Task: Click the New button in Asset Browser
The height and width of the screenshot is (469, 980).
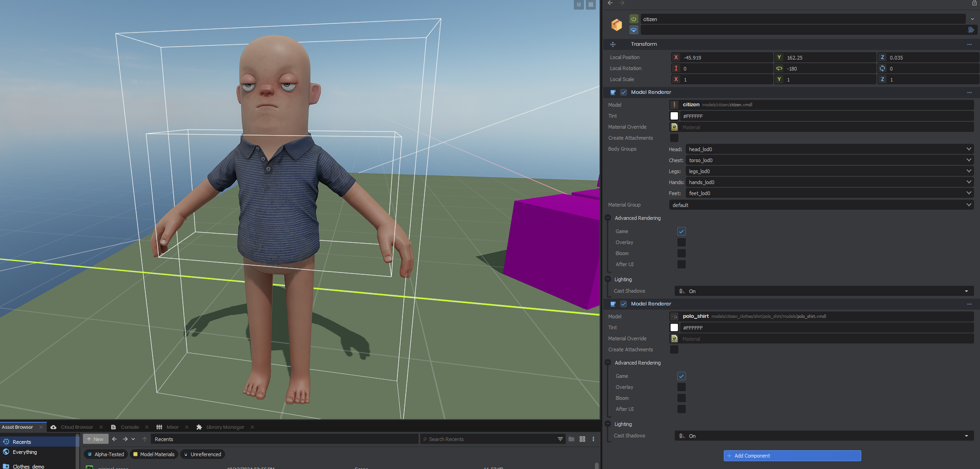Action: pos(95,439)
